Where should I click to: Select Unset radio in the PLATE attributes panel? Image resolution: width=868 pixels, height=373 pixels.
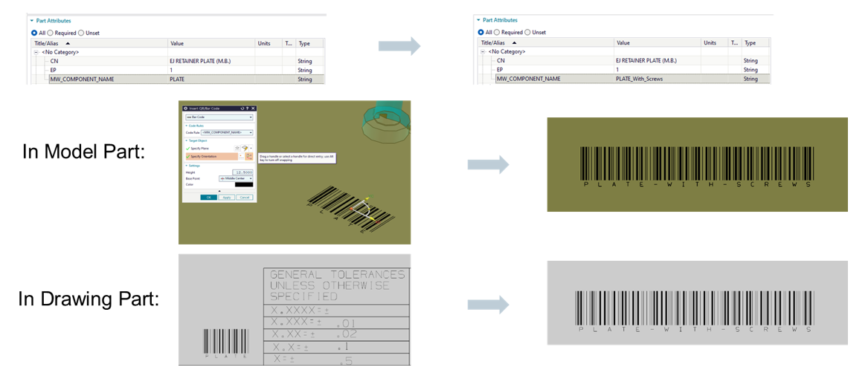tap(81, 33)
